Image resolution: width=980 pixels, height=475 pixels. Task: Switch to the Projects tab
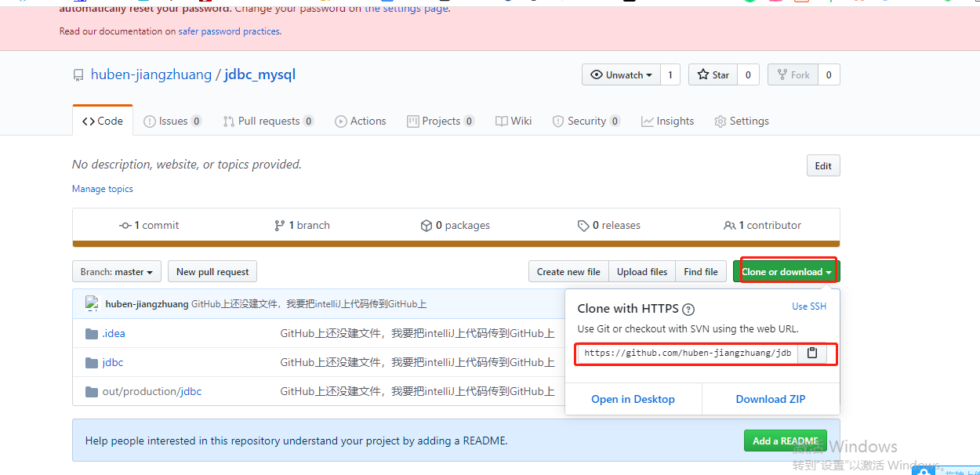pos(441,121)
